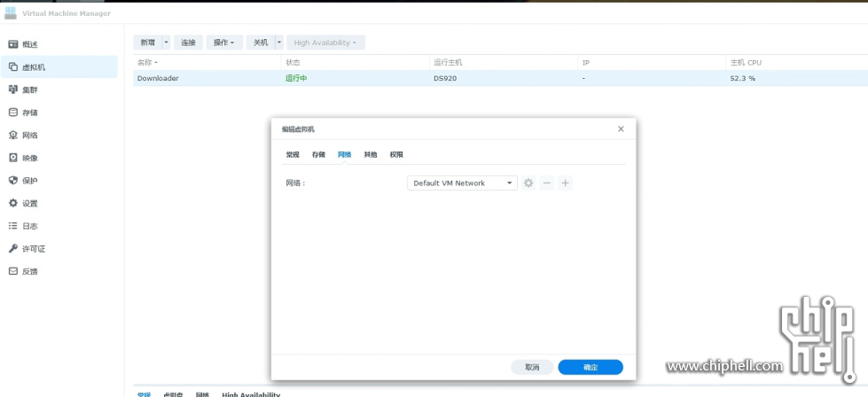Select the 网络 tab in edit dialog
Image resolution: width=868 pixels, height=397 pixels.
[x=344, y=155]
